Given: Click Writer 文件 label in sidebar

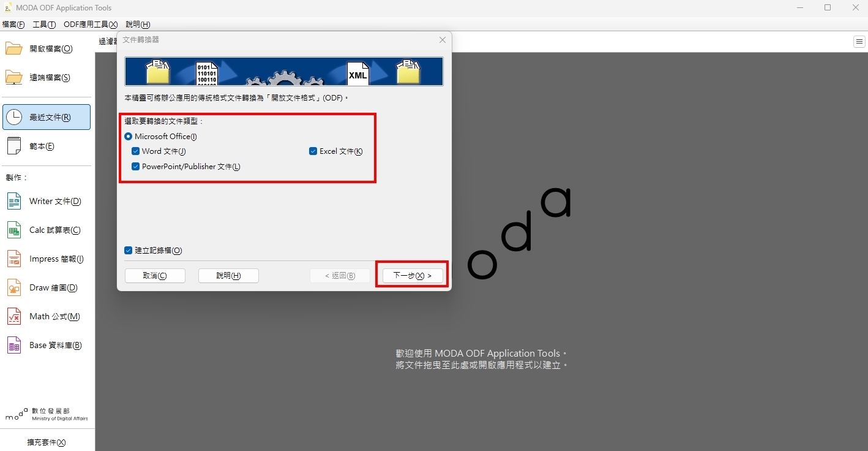Looking at the screenshot, I should 55,202.
